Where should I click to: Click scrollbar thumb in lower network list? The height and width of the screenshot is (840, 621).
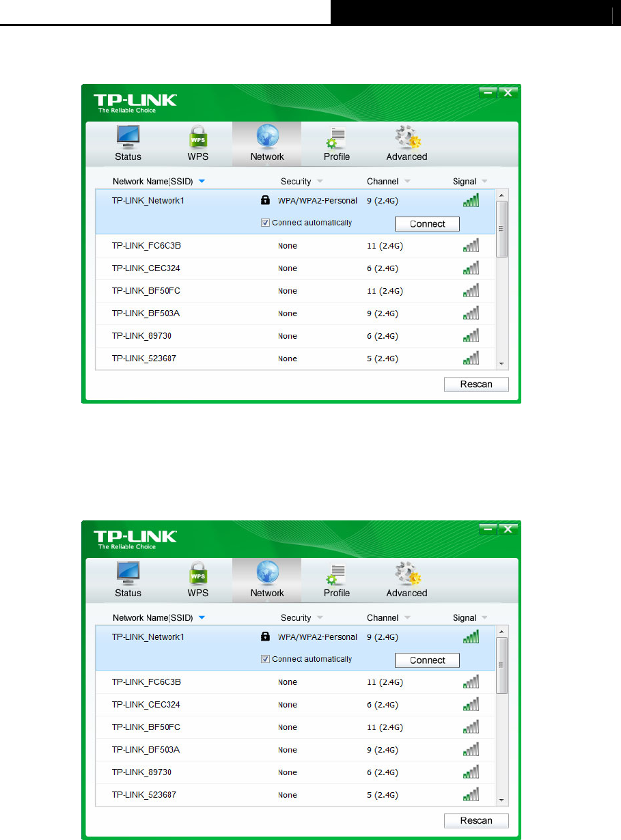click(x=502, y=665)
